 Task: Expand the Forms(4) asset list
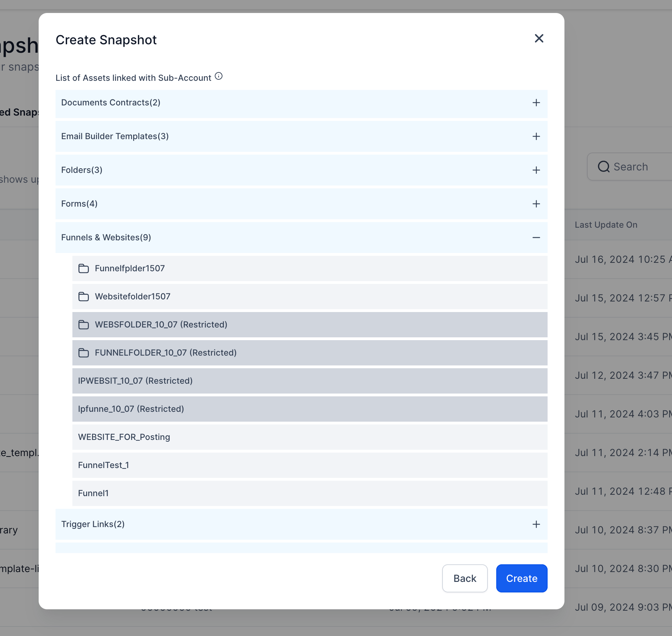point(536,204)
